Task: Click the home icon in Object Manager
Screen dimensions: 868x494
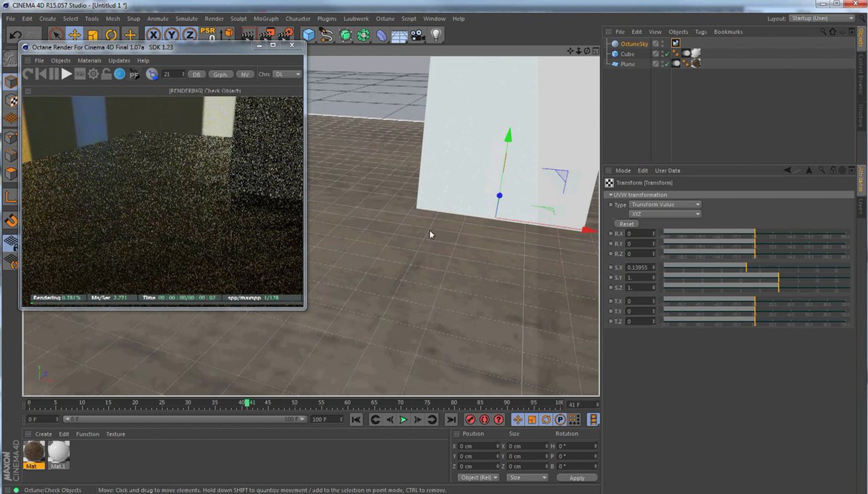Action: tap(832, 32)
